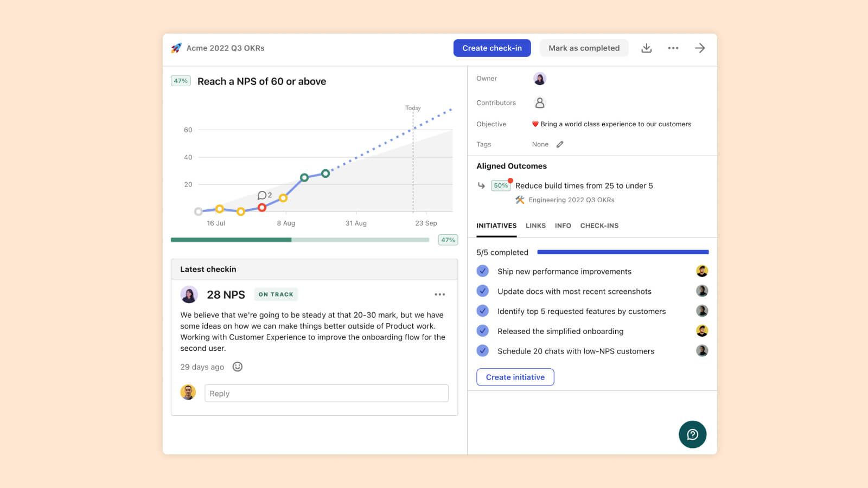The height and width of the screenshot is (488, 868).
Task: Click the '29 days ago' timestamp
Action: pyautogui.click(x=202, y=367)
